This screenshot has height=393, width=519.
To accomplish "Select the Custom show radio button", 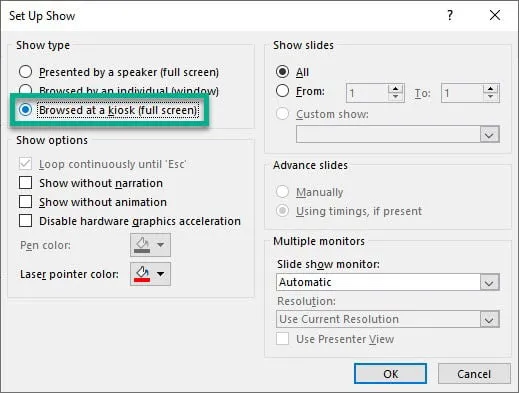I will pyautogui.click(x=282, y=114).
